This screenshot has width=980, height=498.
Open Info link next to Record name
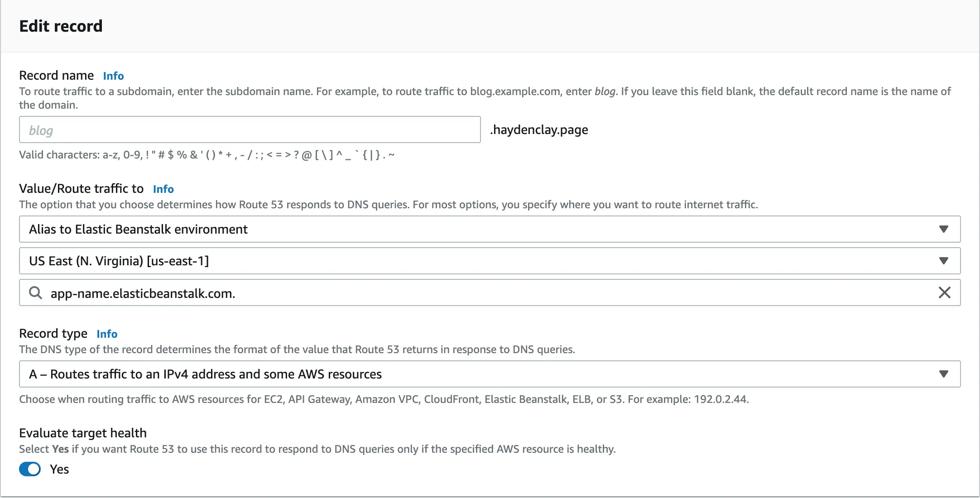113,76
